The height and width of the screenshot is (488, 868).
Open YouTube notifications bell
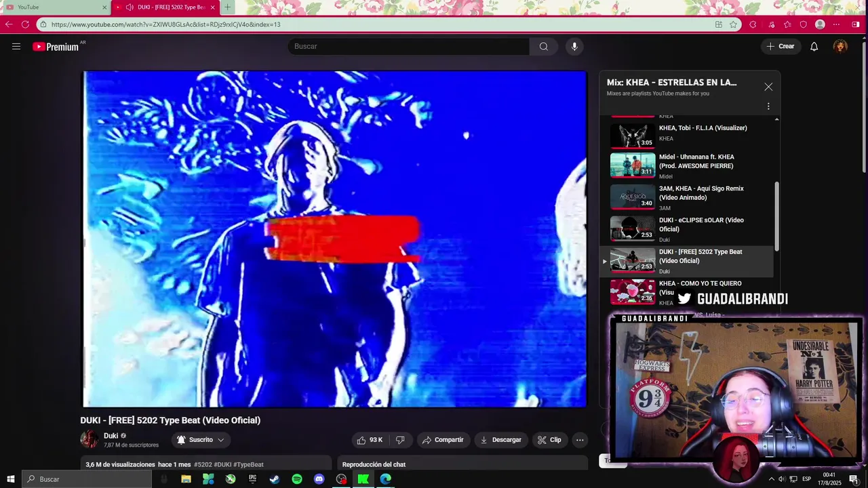pos(814,47)
